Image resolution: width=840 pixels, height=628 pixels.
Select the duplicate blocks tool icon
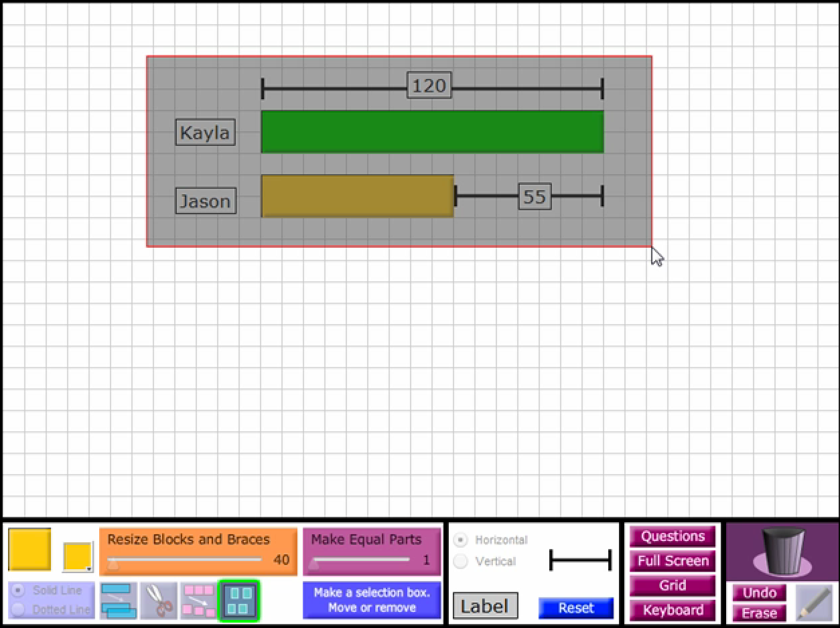pos(119,600)
